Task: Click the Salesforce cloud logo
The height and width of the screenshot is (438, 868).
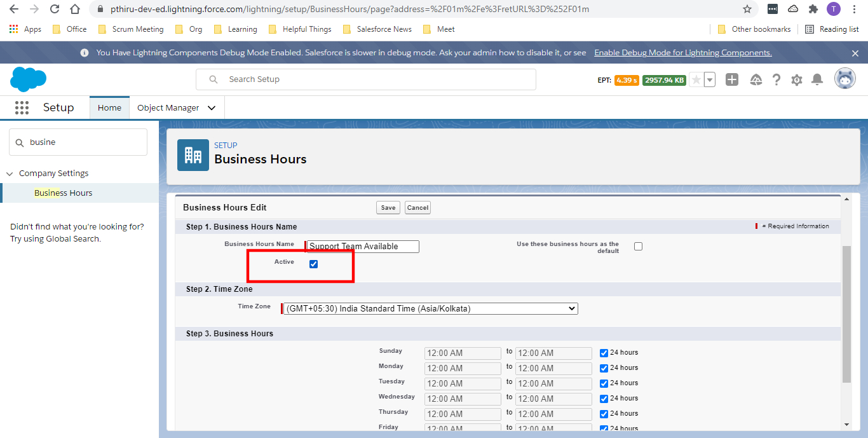Action: click(28, 79)
